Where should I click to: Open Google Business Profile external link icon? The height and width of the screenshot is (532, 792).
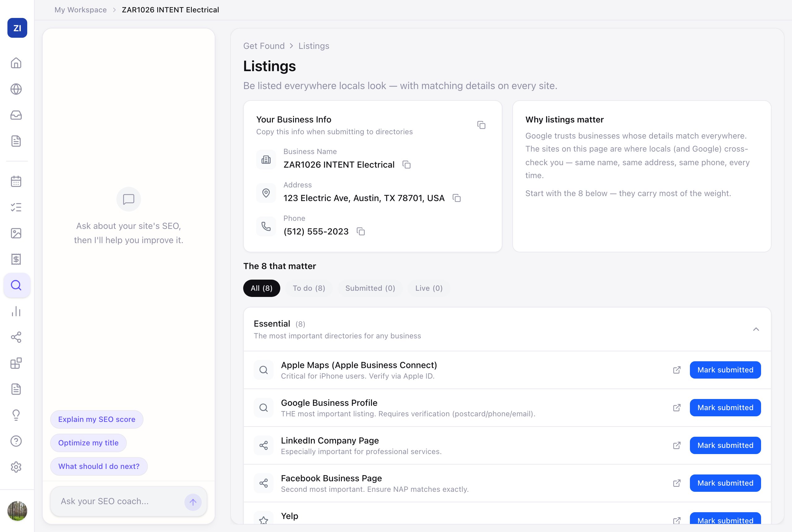click(677, 407)
